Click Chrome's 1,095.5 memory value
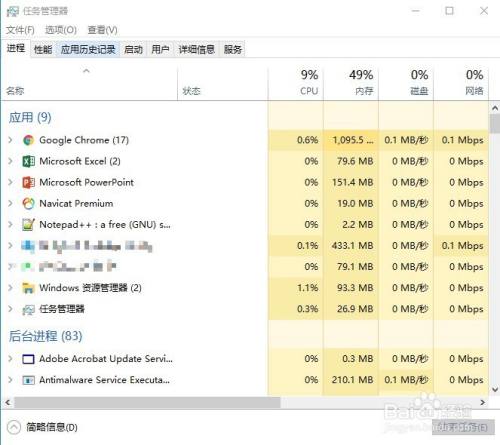 point(353,140)
